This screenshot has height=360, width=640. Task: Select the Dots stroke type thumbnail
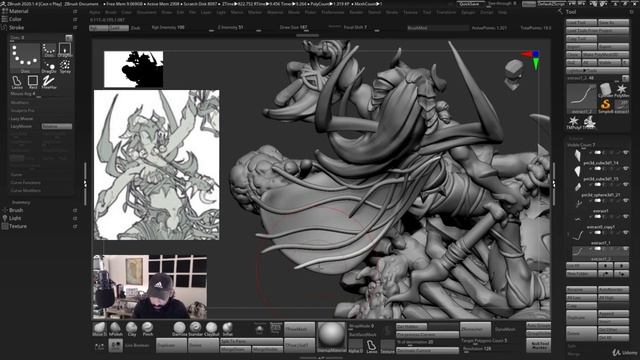tap(25, 58)
